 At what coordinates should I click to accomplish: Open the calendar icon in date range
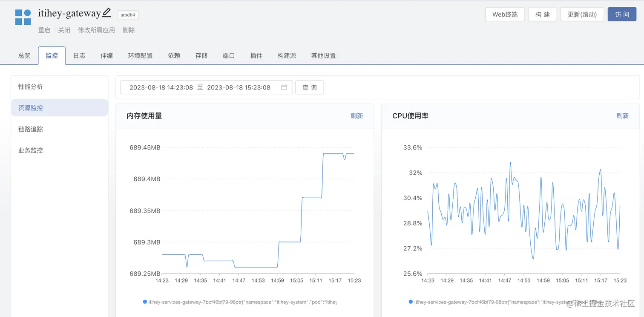click(x=284, y=87)
